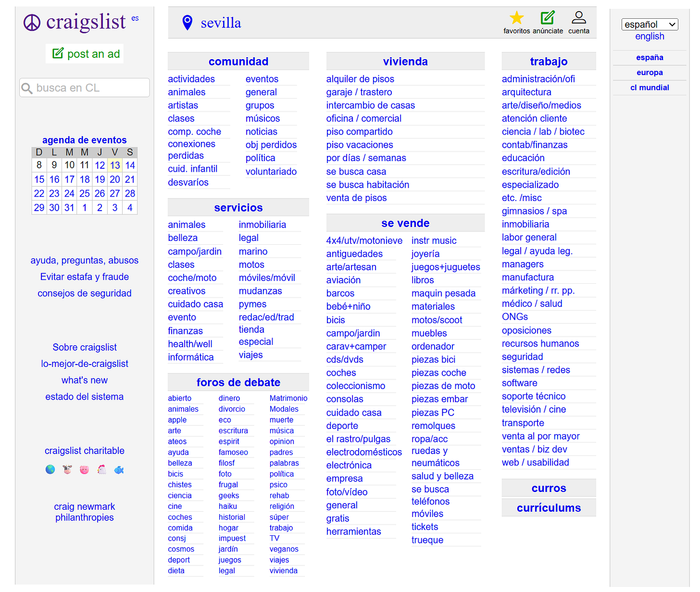Screen dimensions: 700x592
Task: Click the fish emoji under craigslist charitable
Action: click(119, 469)
